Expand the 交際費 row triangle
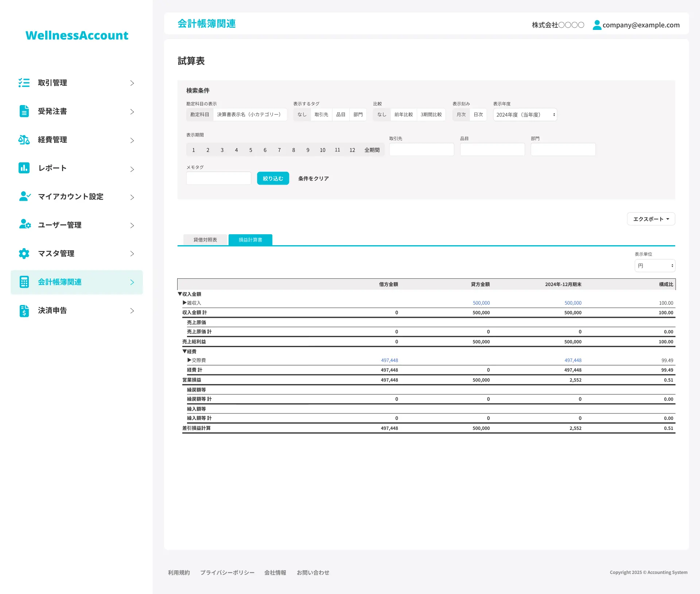The width and height of the screenshot is (700, 594). (189, 360)
